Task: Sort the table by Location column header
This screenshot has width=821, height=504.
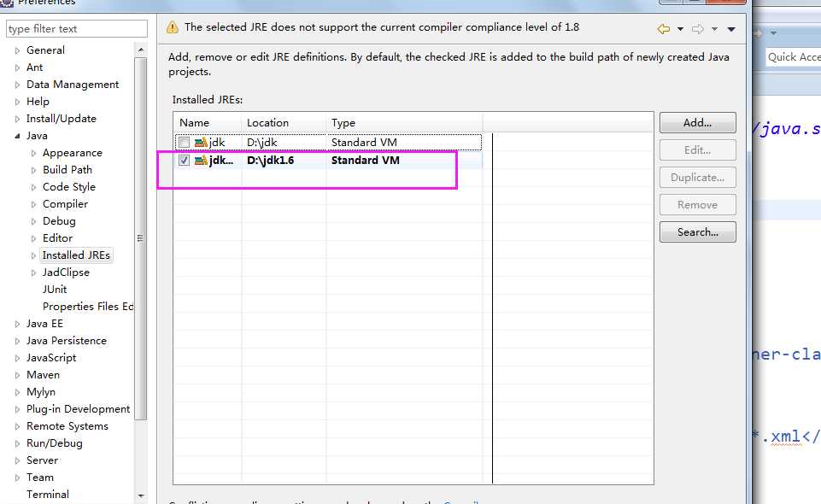Action: 284,123
